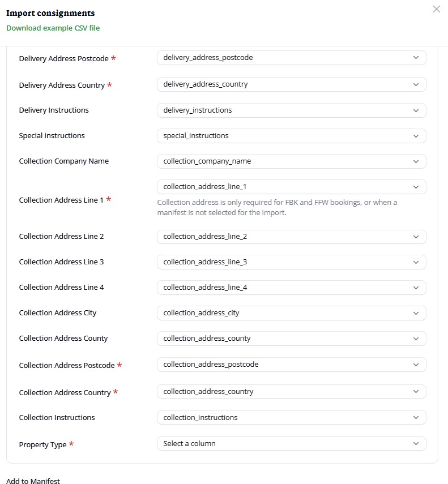Expand the Collection Instructions column dropdown

tap(291, 418)
